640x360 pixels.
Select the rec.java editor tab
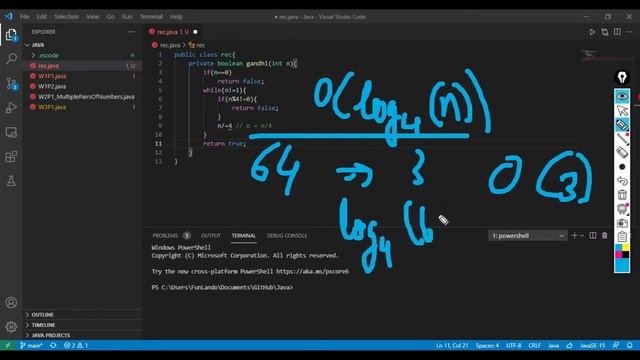(173, 32)
